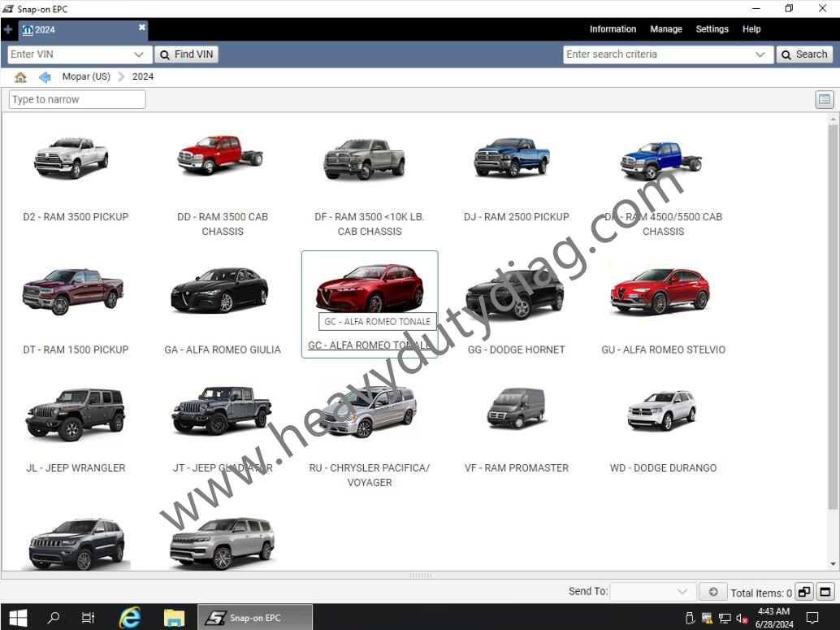Click the scroll down arrow of vehicle list

coord(833,564)
